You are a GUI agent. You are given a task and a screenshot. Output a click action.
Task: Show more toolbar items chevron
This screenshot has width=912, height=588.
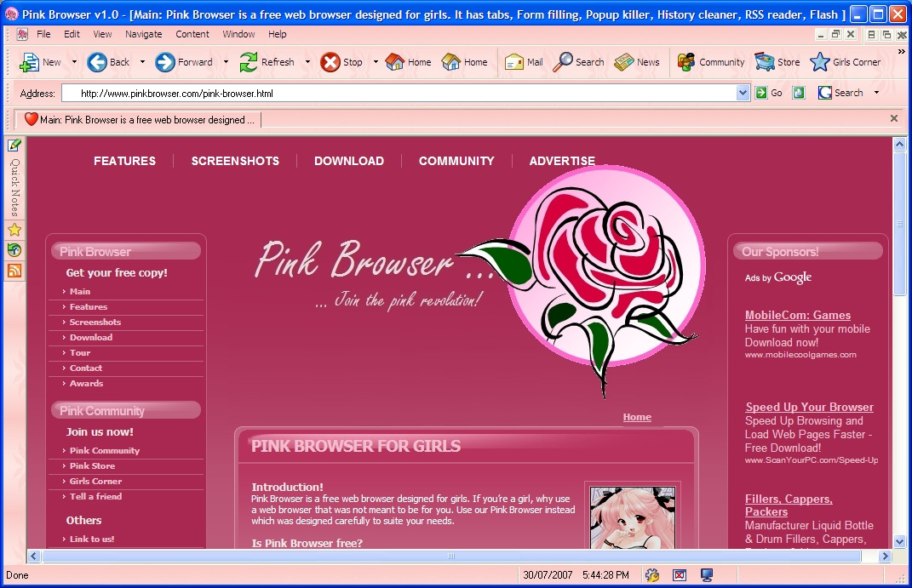point(902,52)
